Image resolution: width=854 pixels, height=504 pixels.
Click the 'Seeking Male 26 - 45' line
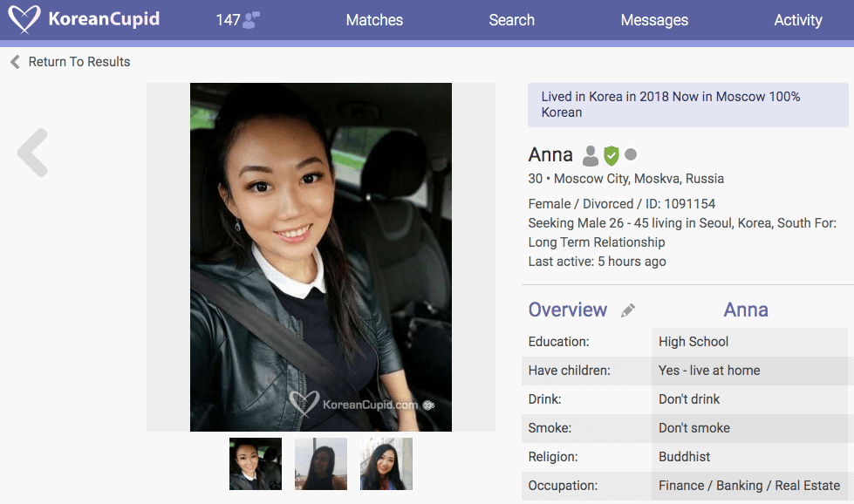pyautogui.click(x=682, y=223)
